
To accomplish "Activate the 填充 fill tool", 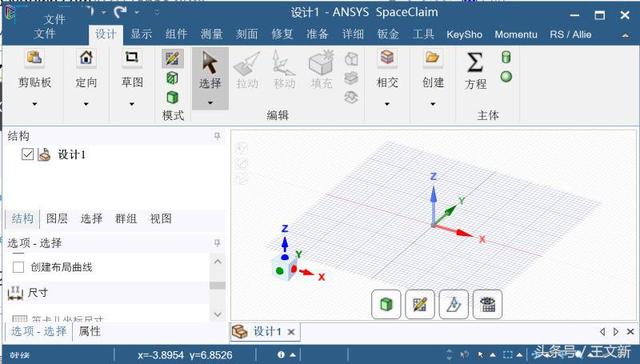I will tap(322, 69).
